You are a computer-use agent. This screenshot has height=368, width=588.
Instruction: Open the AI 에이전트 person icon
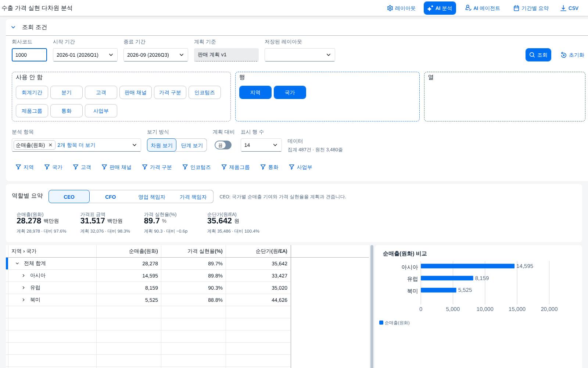(468, 8)
